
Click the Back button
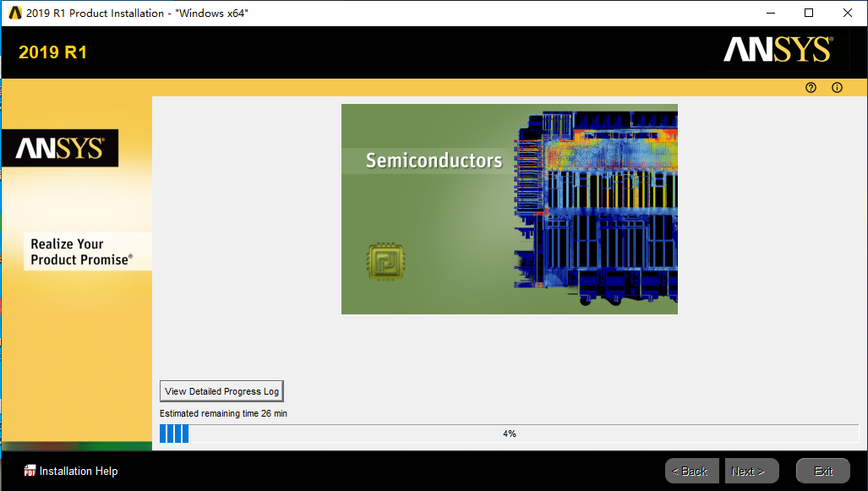pyautogui.click(x=691, y=471)
